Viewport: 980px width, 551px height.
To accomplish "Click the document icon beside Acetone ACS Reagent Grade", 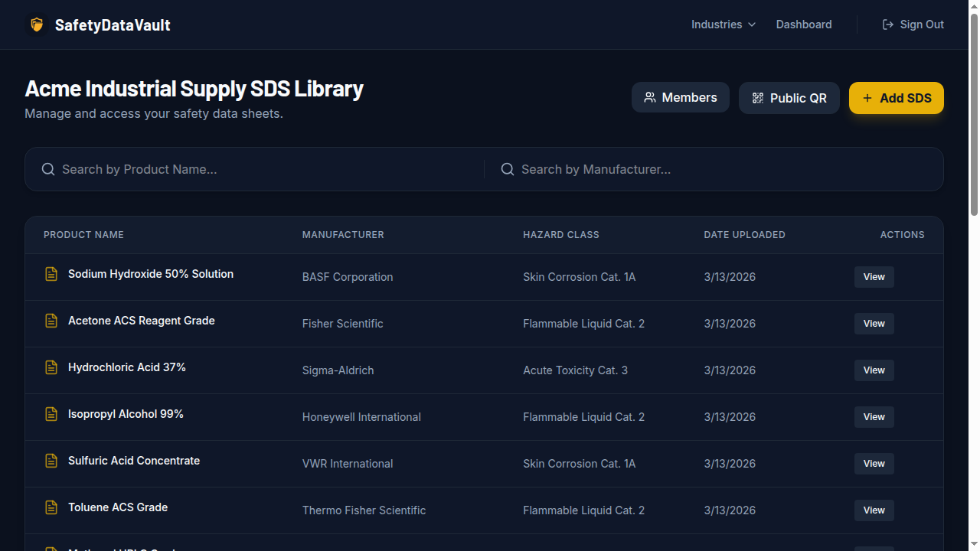I will pos(51,320).
